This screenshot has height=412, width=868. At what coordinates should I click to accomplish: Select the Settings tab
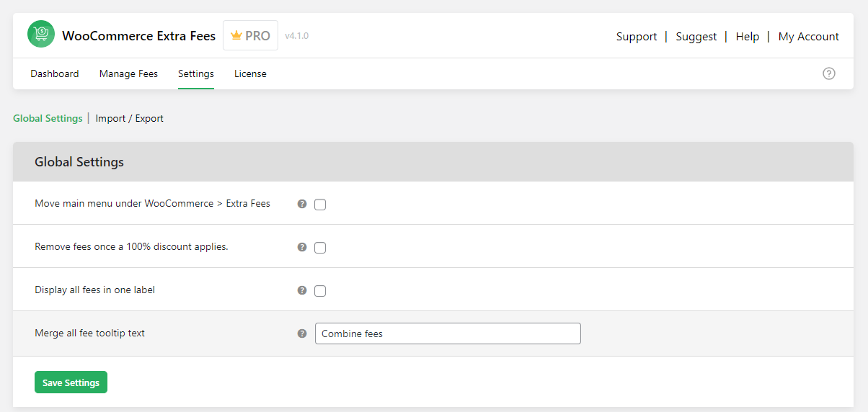click(196, 73)
